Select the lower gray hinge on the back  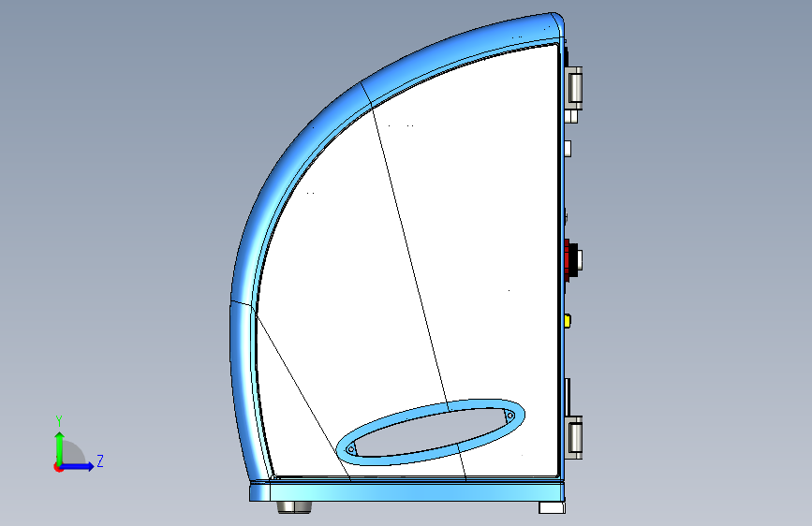click(574, 437)
